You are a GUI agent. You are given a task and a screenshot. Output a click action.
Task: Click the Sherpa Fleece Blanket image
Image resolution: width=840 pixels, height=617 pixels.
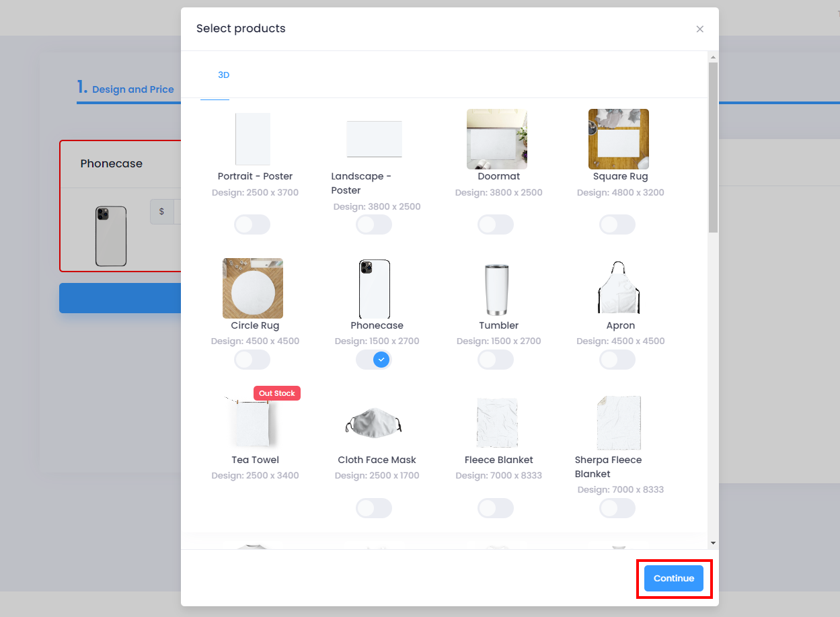[619, 423]
